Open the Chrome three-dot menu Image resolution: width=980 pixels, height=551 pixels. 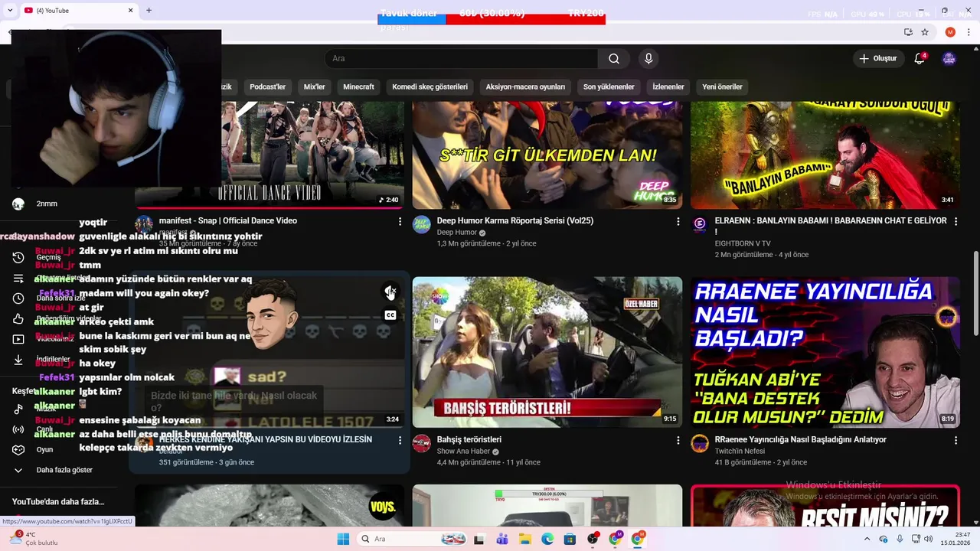[x=968, y=32]
